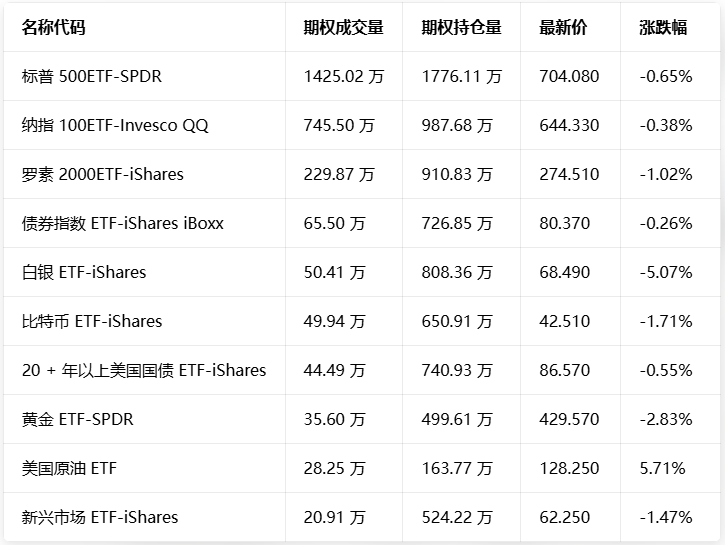Click the 期权持仓量 column header
The height and width of the screenshot is (545, 725).
pos(461,28)
